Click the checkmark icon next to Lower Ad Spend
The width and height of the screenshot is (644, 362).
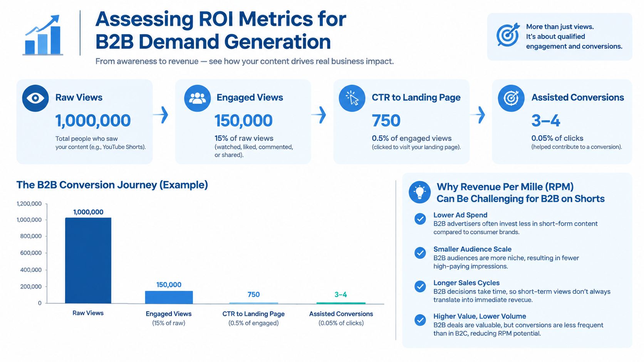click(420, 219)
